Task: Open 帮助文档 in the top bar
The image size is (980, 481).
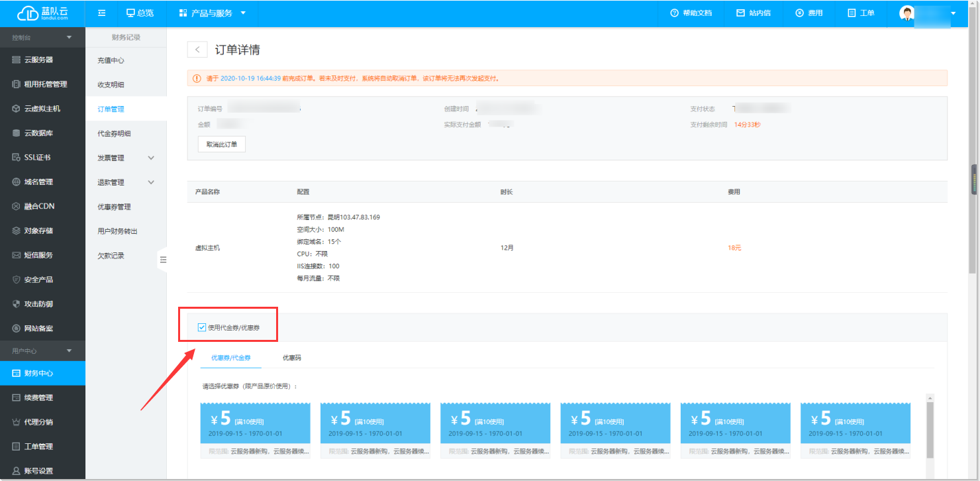Action: pyautogui.click(x=691, y=13)
